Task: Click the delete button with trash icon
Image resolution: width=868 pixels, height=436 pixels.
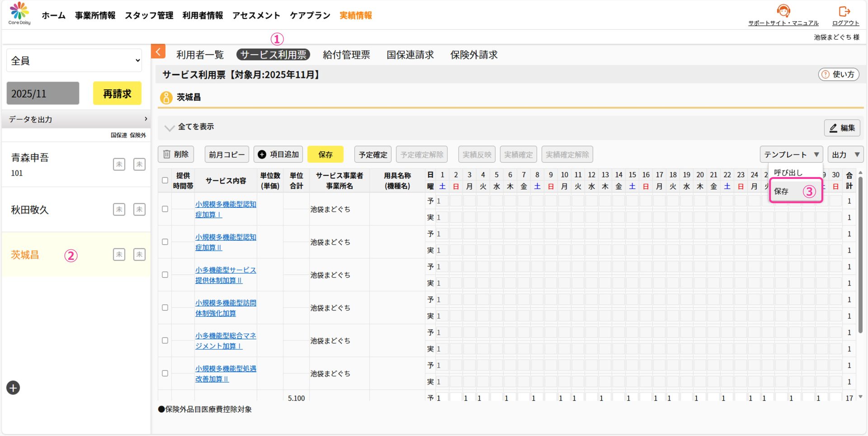Action: tap(176, 155)
